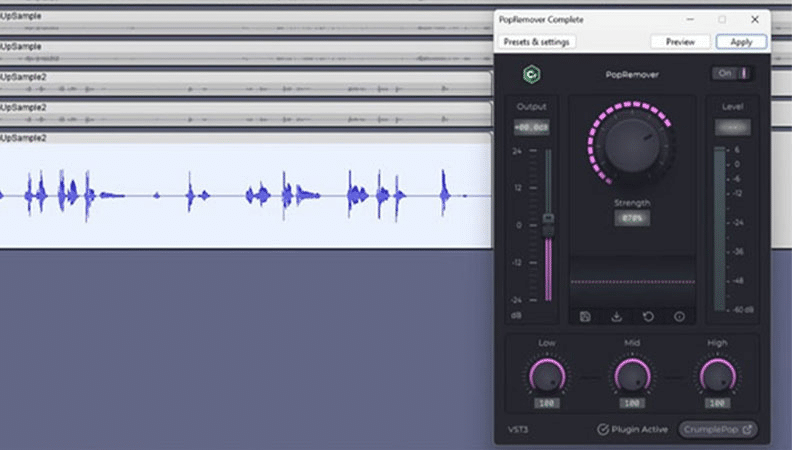Click the Level meter bar
This screenshot has height=450, width=792.
pyautogui.click(x=719, y=229)
